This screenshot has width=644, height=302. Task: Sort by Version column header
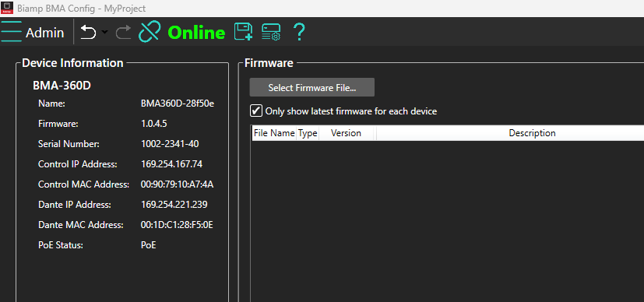[x=346, y=133]
